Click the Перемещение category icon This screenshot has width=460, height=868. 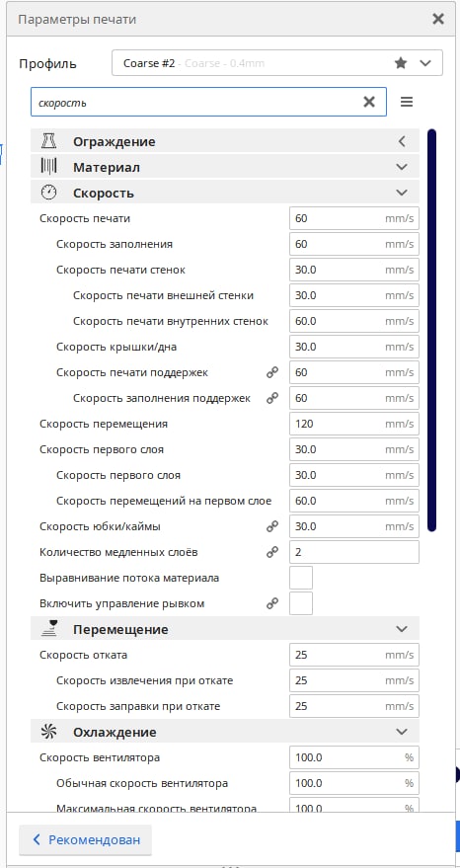tap(49, 629)
